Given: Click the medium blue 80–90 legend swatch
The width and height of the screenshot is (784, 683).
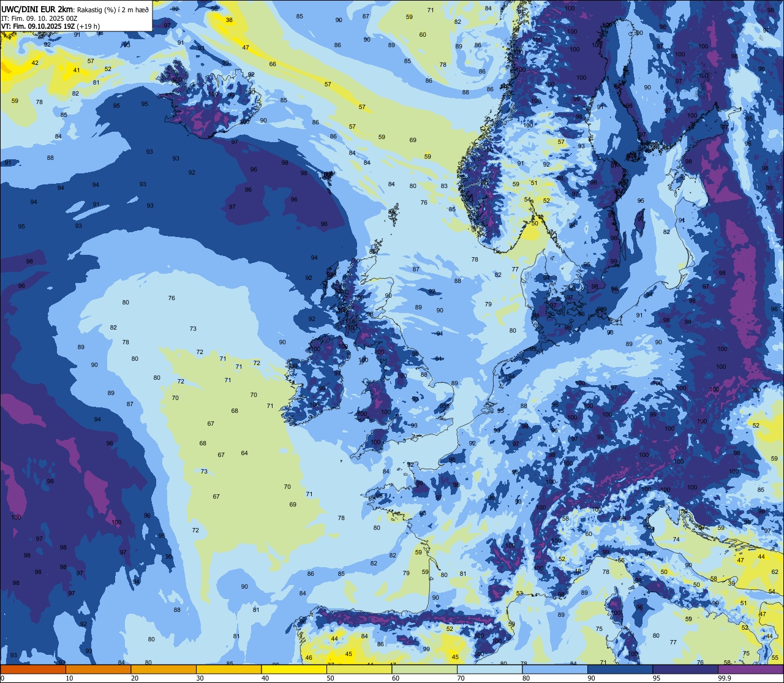Looking at the screenshot, I should click(555, 670).
